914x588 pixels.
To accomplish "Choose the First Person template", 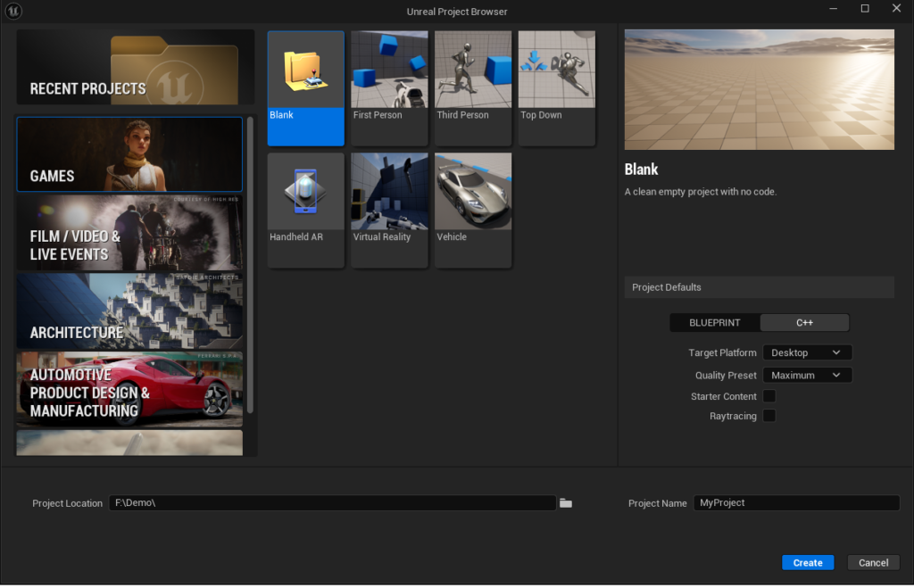I will (389, 87).
